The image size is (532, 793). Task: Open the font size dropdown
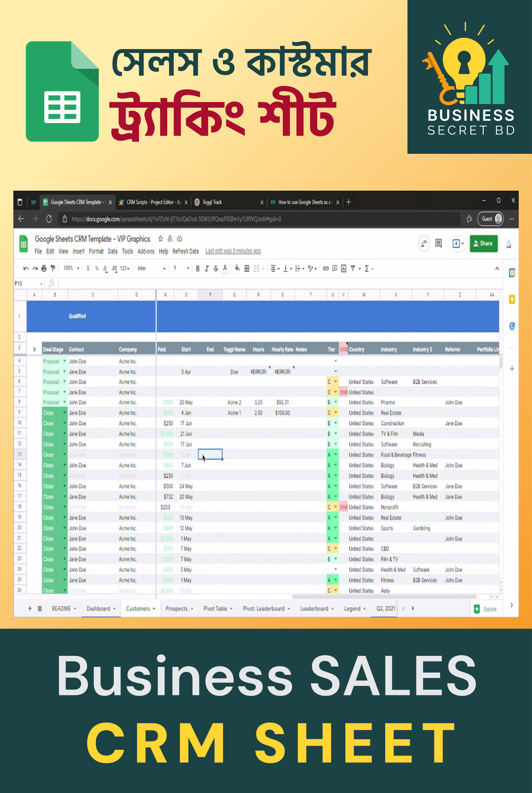(180, 268)
